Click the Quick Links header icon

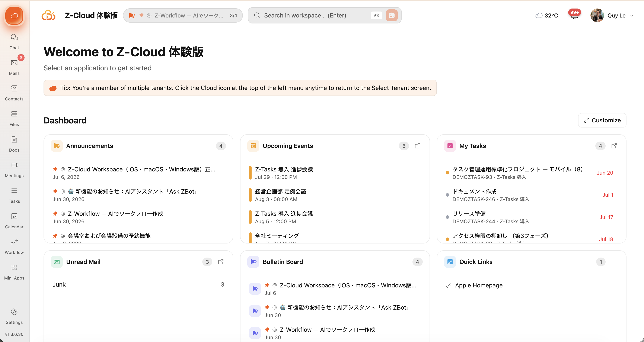click(x=450, y=262)
